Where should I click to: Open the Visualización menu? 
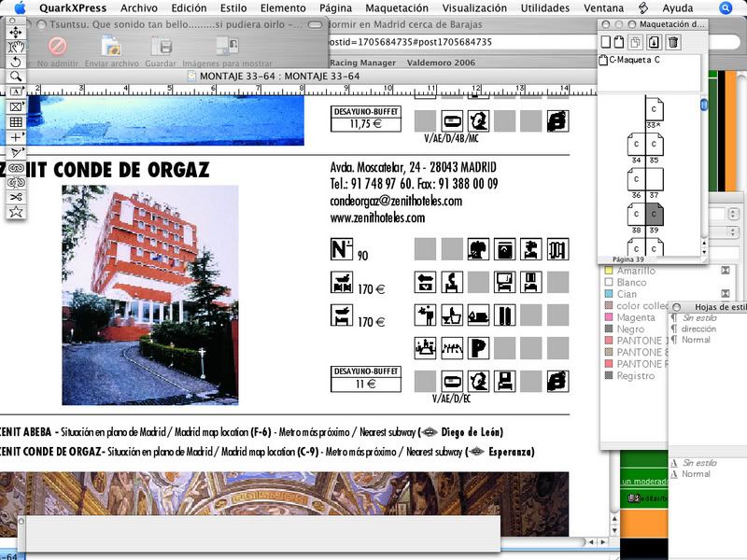coord(474,8)
